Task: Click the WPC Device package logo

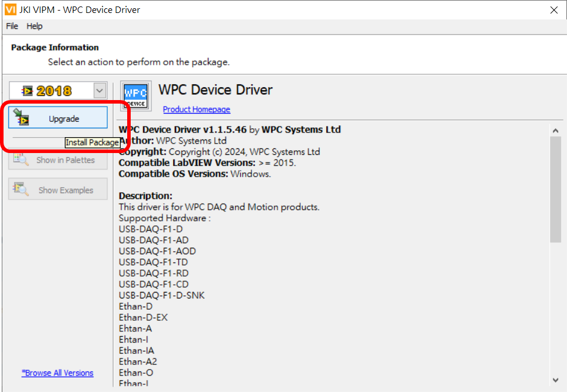Action: (136, 95)
